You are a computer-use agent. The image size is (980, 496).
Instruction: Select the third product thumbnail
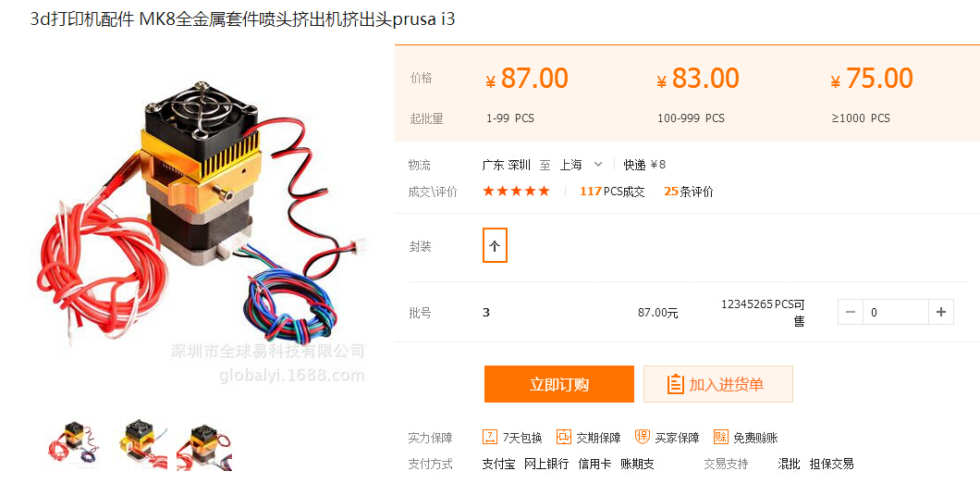click(204, 445)
